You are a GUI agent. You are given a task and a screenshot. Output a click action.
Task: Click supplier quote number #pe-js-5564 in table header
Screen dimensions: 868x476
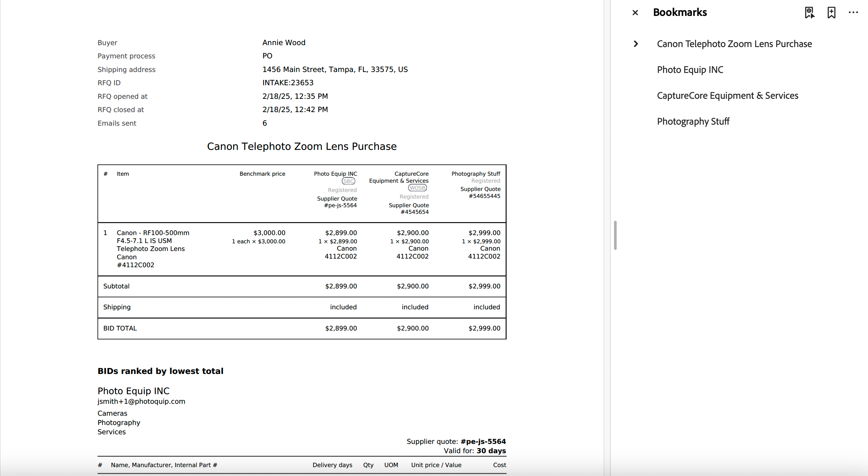click(x=340, y=206)
